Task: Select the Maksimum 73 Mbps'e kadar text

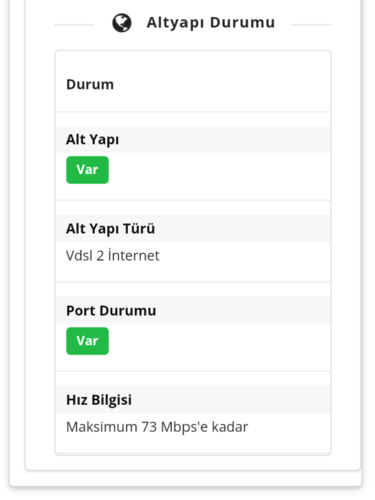Action: pos(157,427)
